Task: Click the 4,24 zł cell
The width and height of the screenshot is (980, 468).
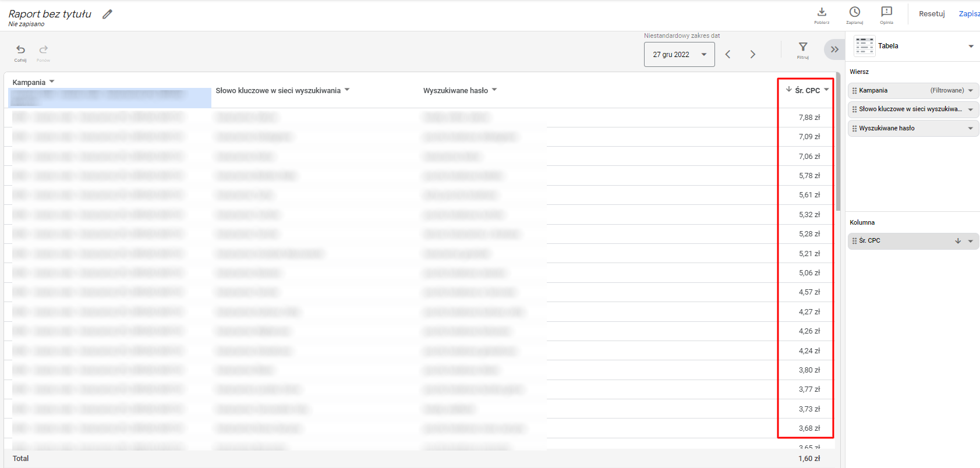Action: click(x=809, y=351)
